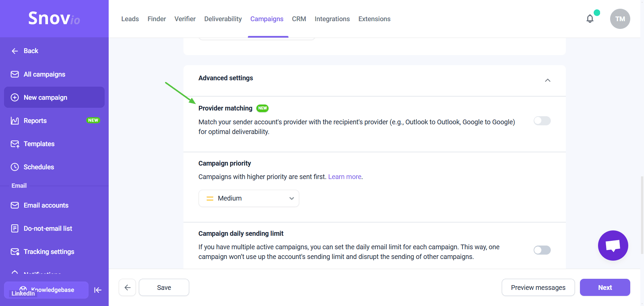The image size is (644, 306).
Task: Save the campaign with Save button
Action: [164, 288]
